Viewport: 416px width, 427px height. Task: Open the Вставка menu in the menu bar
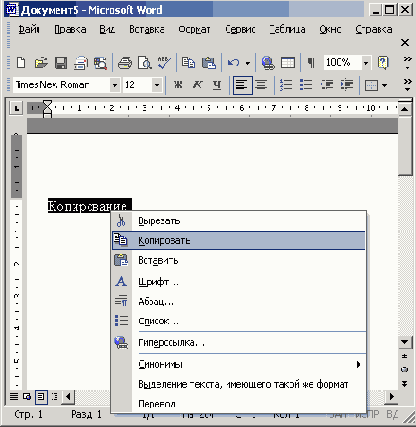[147, 30]
